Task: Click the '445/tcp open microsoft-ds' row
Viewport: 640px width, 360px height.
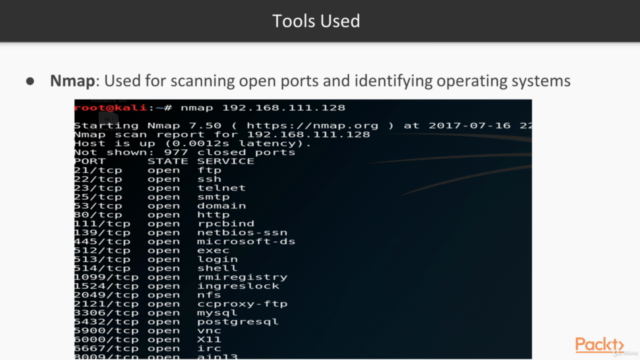Action: [x=185, y=242]
